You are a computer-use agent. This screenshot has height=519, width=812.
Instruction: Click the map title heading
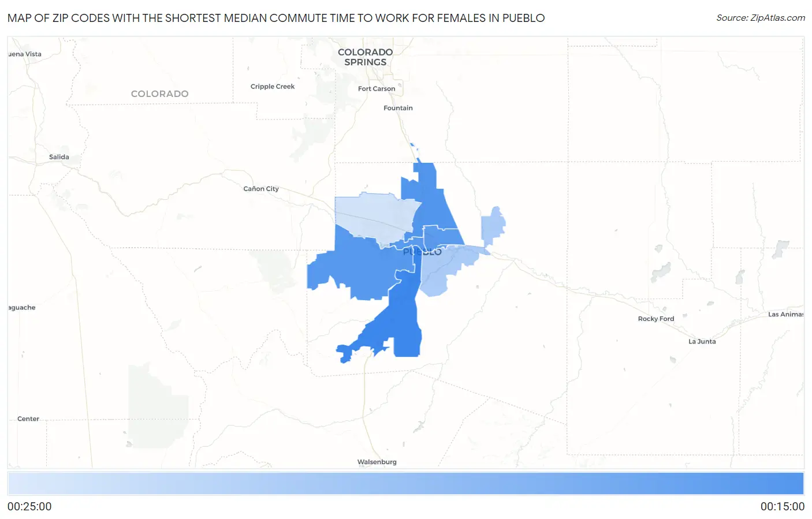[x=276, y=18]
